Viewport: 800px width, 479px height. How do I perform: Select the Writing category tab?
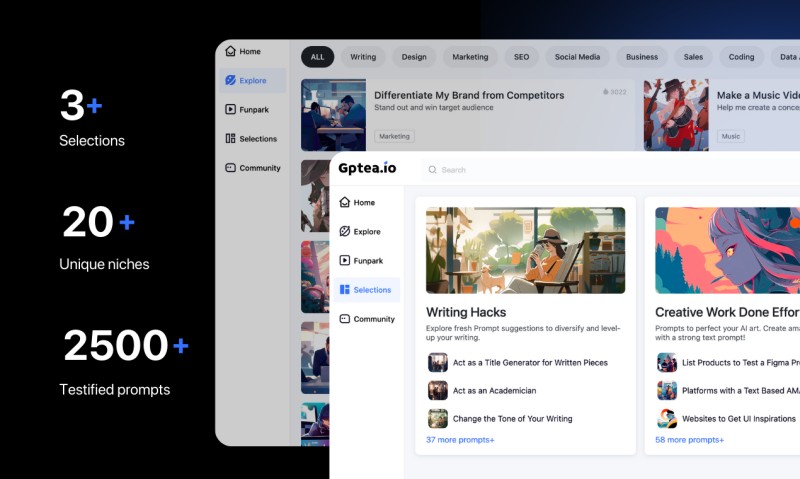363,57
